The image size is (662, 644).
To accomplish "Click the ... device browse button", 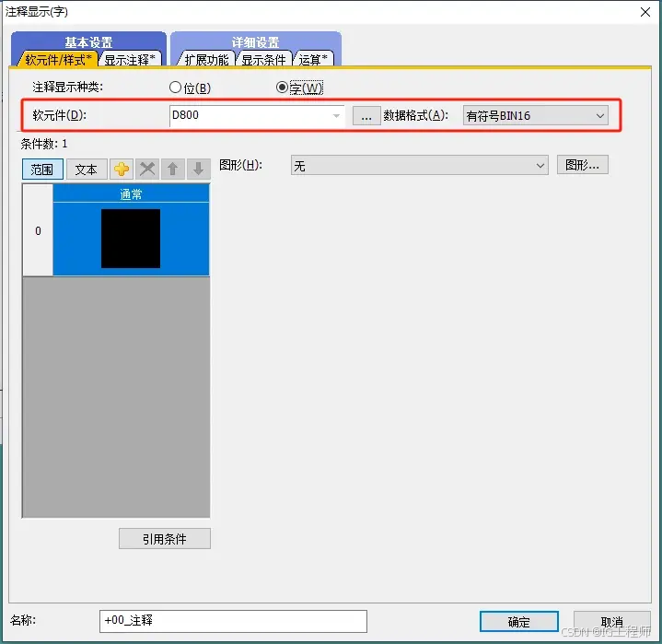I will click(366, 116).
